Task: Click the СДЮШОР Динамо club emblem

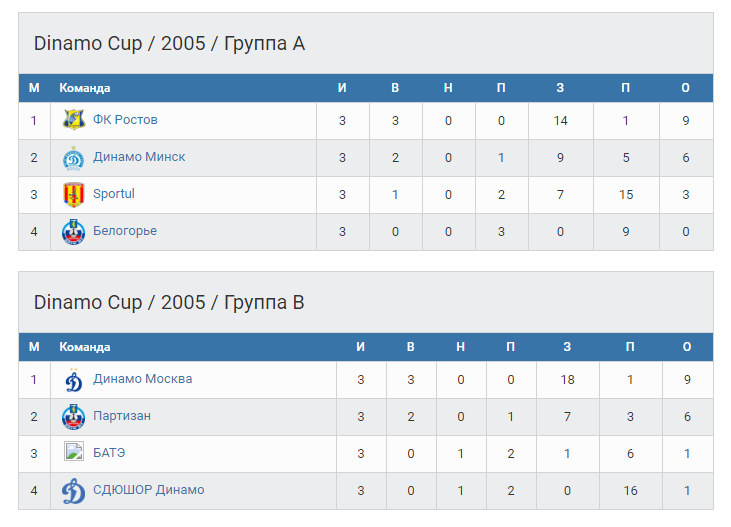Action: (x=74, y=491)
